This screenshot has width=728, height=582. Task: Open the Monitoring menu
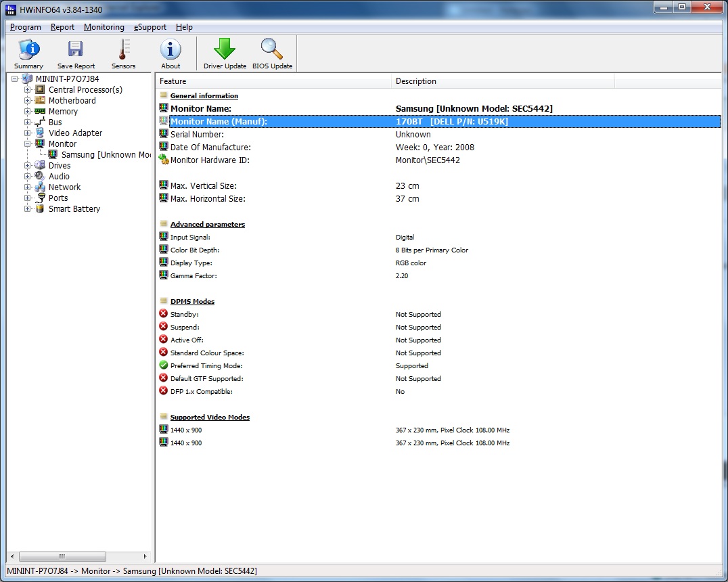coord(104,27)
